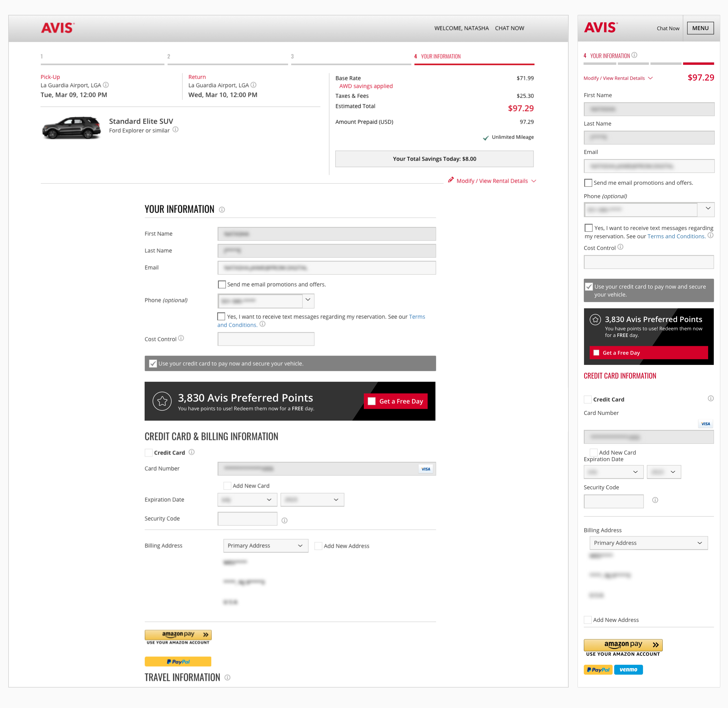The image size is (728, 708).
Task: Open the mobile MENU button
Action: click(700, 28)
